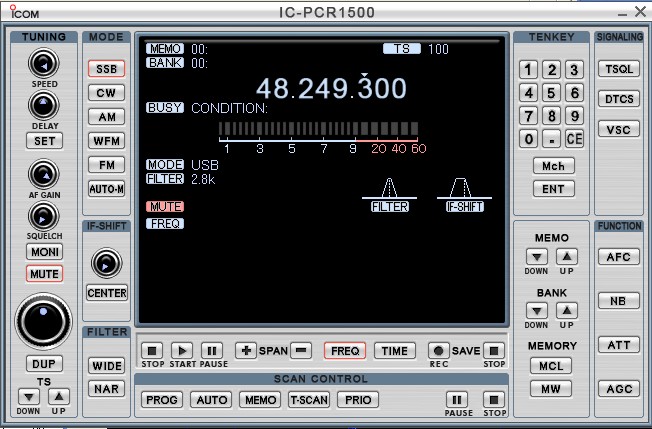Switch scope to TIME view
Screen dimensions: 652x429
395,351
